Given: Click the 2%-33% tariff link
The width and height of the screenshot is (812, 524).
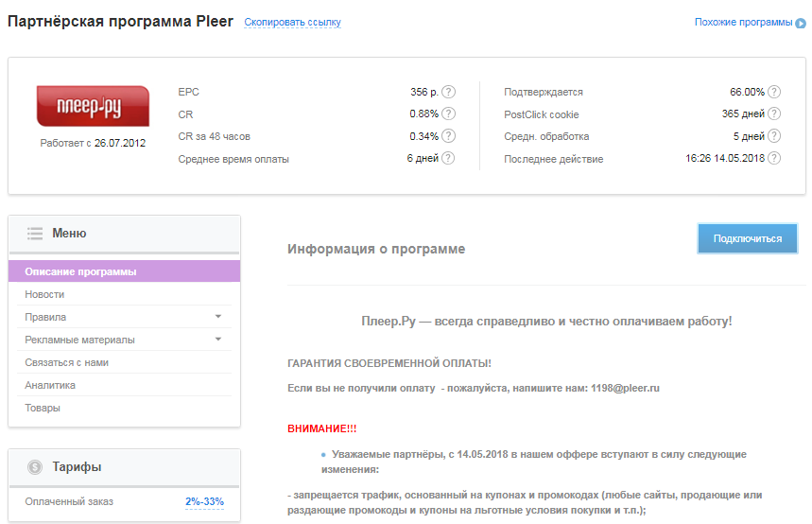Looking at the screenshot, I should pos(204,501).
